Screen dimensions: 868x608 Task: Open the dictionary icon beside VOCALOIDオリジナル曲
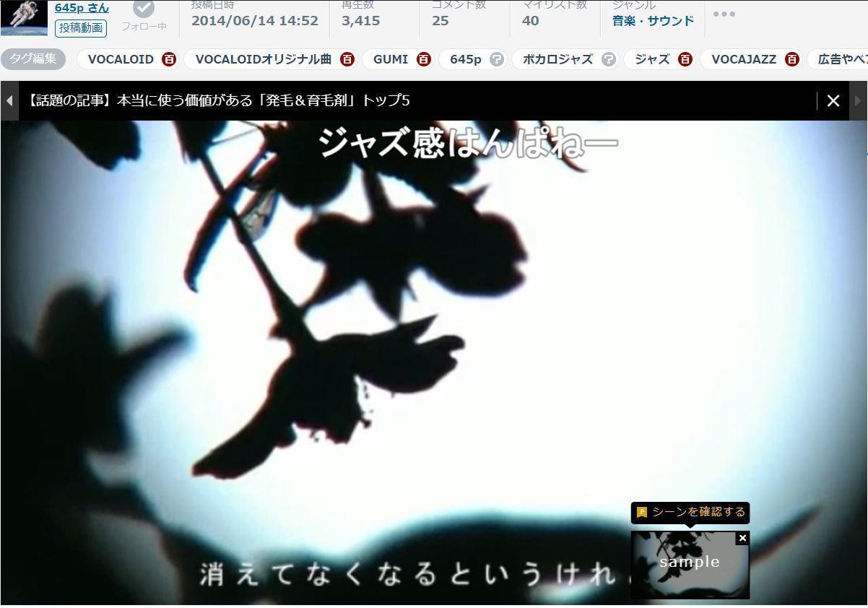tap(347, 59)
